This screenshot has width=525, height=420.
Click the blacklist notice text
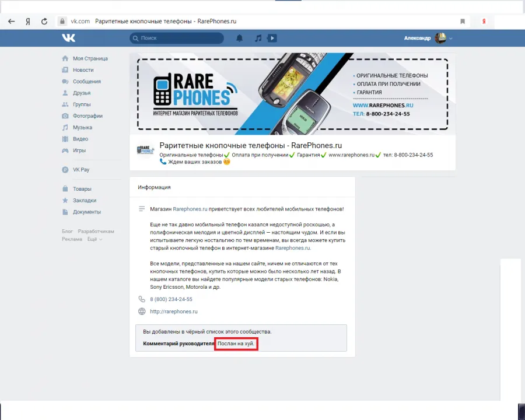pos(207,332)
